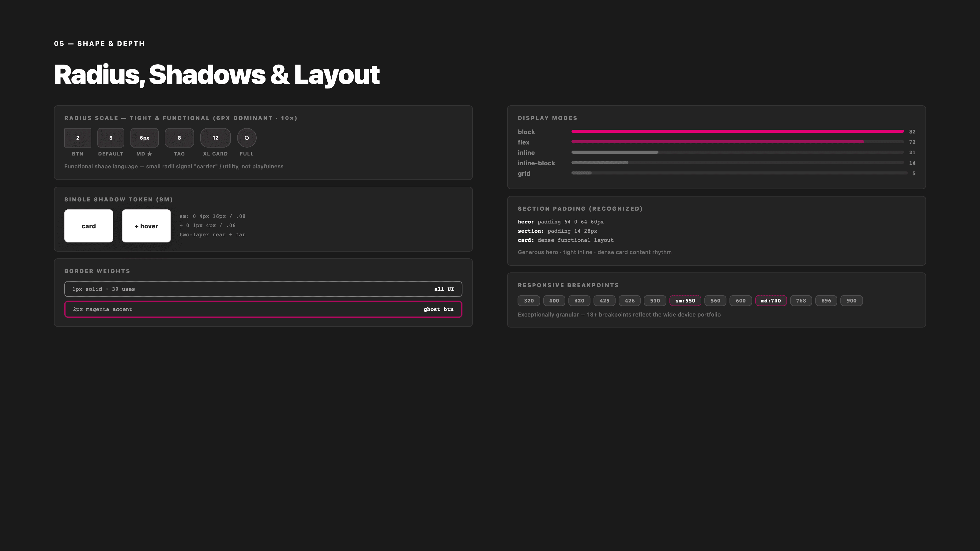Click the 'grid' row label

[524, 174]
